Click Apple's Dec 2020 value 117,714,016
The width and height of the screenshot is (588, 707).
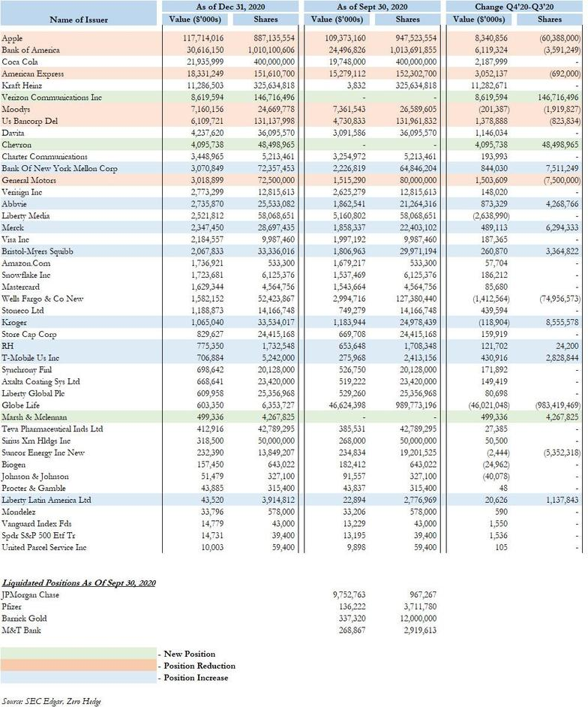203,38
